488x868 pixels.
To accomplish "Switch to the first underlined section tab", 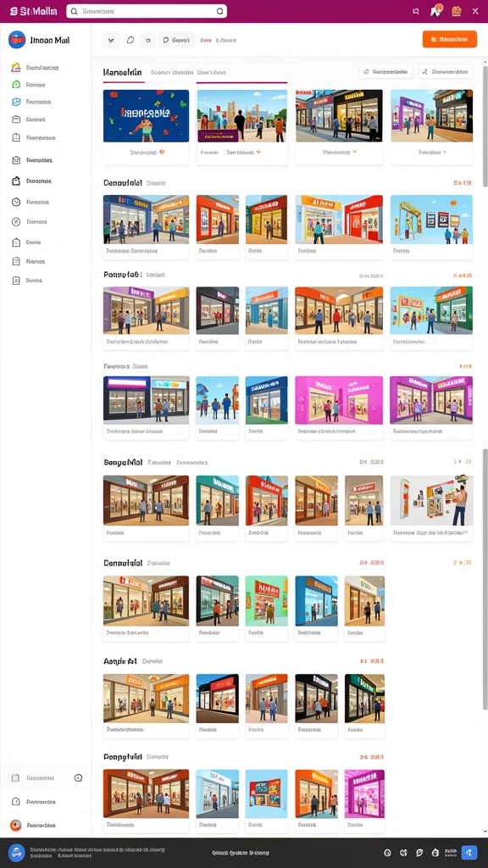I will click(x=123, y=73).
